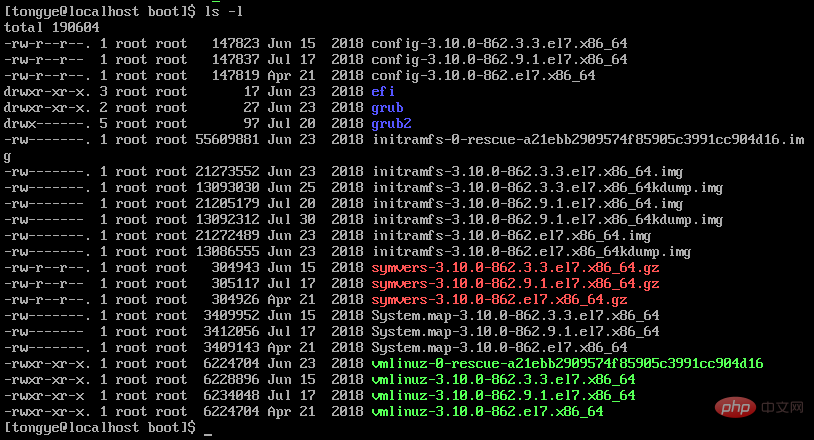Click green vmlinuz-0-rescue filename

point(567,364)
